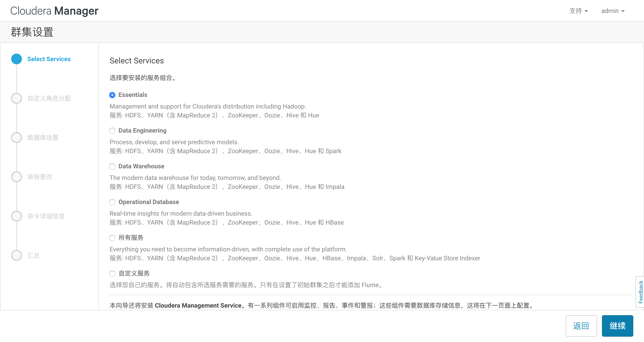Select the 所有服务 radio button

112,238
